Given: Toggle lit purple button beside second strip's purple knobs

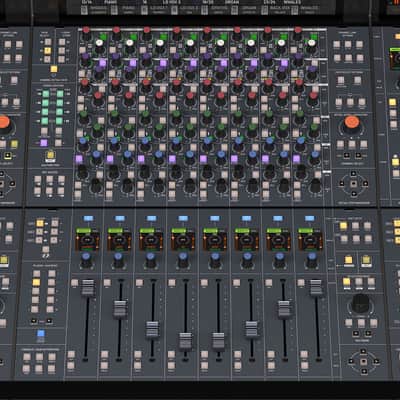Looking at the screenshot, I should 133,63.
